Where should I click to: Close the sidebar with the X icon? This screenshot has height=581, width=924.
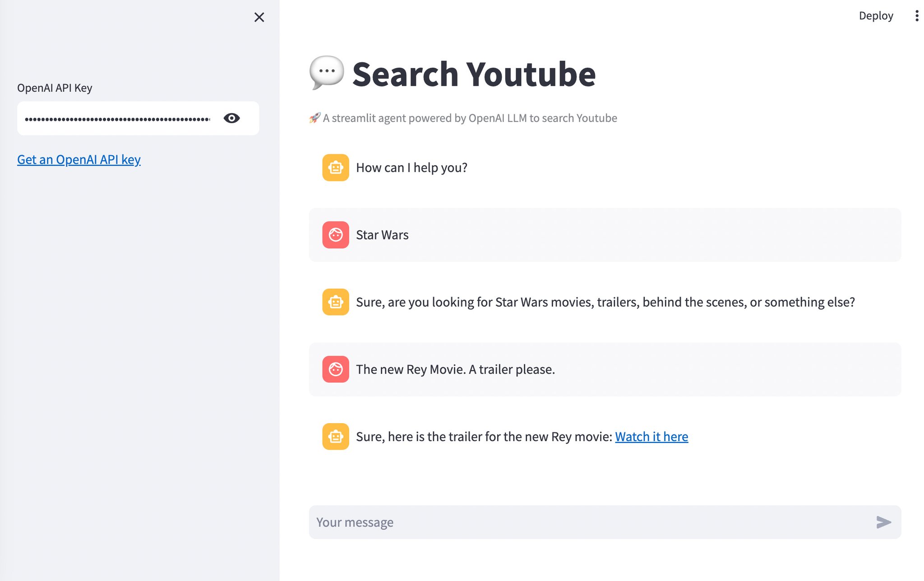259,17
